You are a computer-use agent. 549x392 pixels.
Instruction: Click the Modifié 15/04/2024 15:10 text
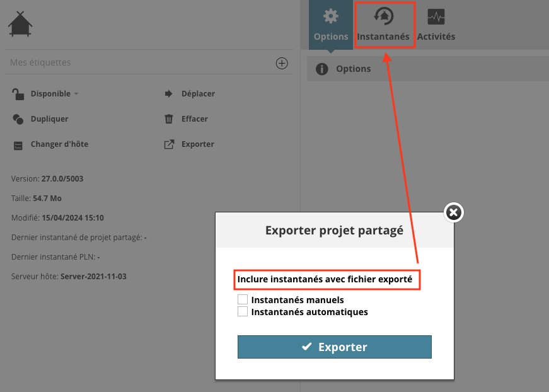pos(57,217)
